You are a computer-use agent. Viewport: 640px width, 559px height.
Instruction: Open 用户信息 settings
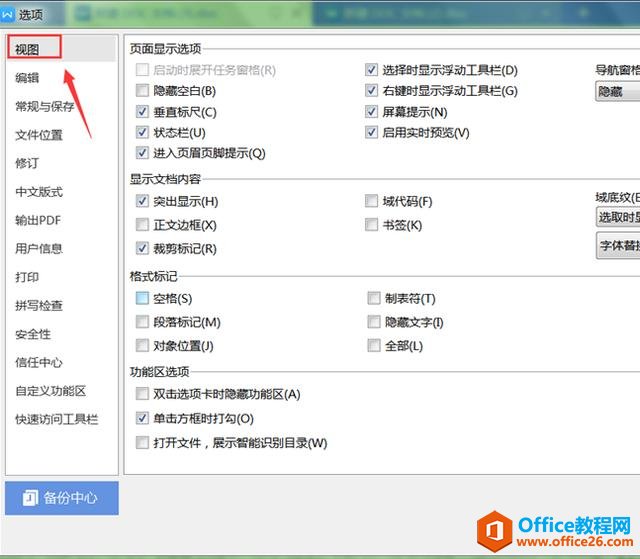pyautogui.click(x=39, y=248)
